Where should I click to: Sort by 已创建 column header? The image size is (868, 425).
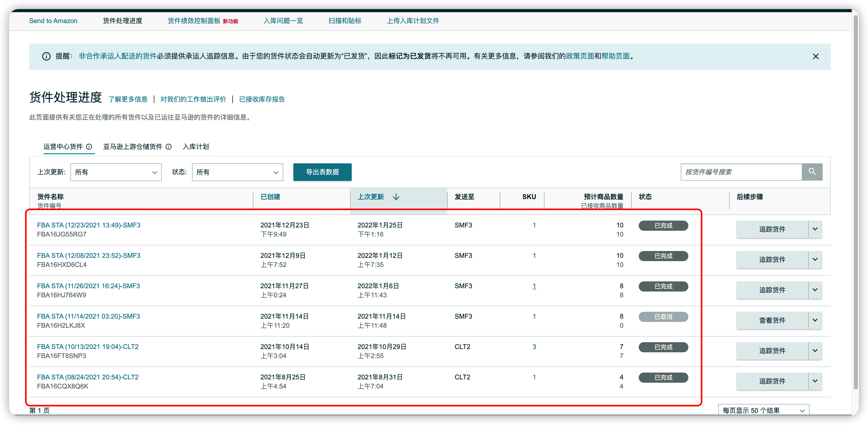(x=270, y=197)
